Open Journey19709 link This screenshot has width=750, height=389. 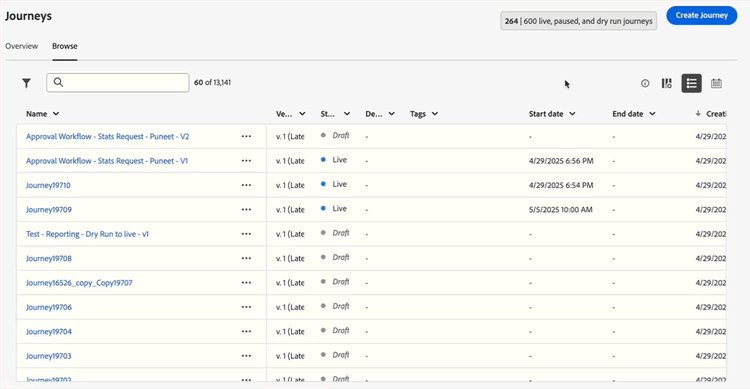[49, 210]
